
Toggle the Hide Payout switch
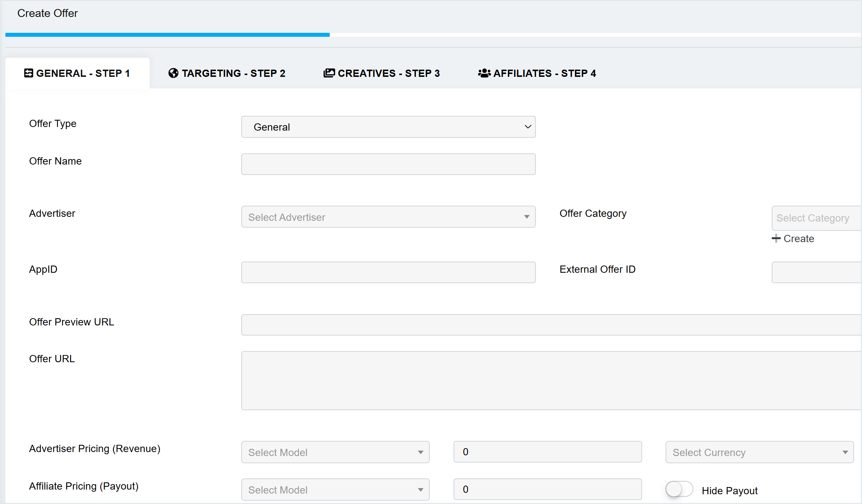coord(679,490)
